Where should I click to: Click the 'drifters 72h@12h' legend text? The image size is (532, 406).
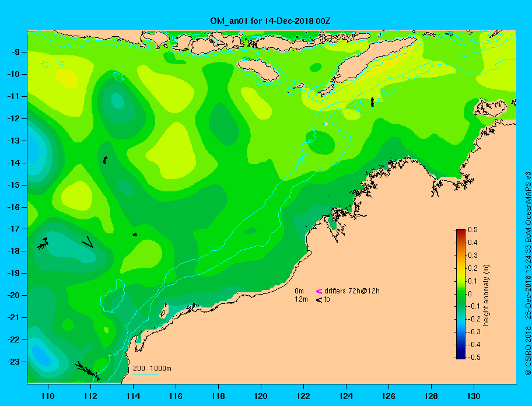click(352, 291)
